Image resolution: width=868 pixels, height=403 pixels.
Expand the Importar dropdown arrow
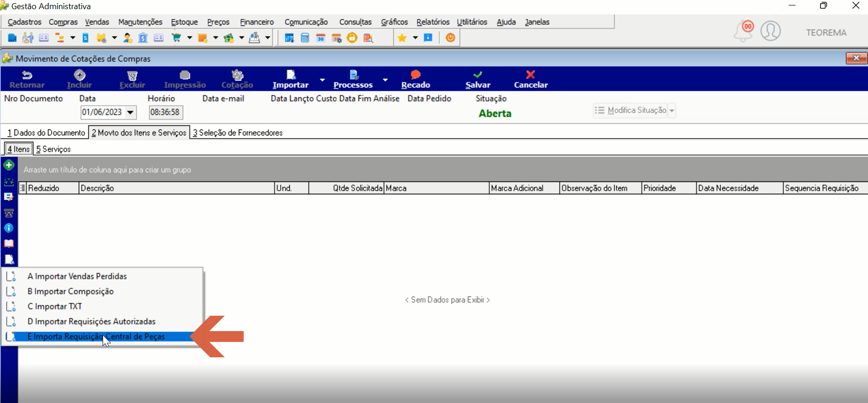(x=322, y=80)
